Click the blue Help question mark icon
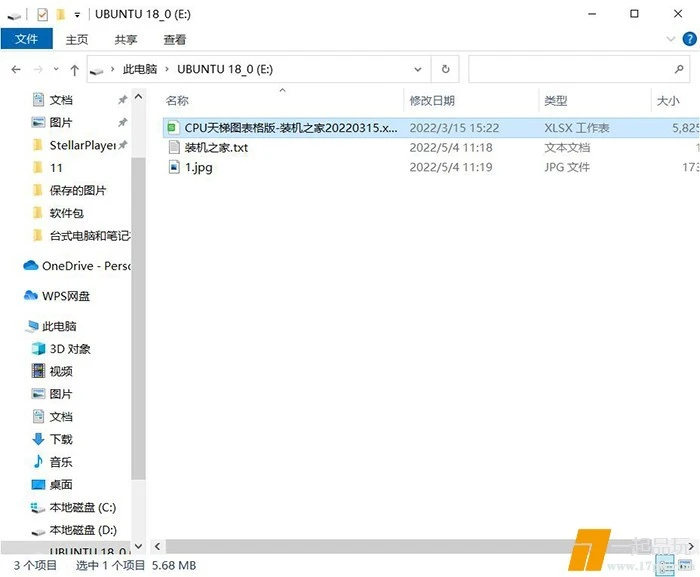Screen dimensions: 700x577 click(x=689, y=39)
